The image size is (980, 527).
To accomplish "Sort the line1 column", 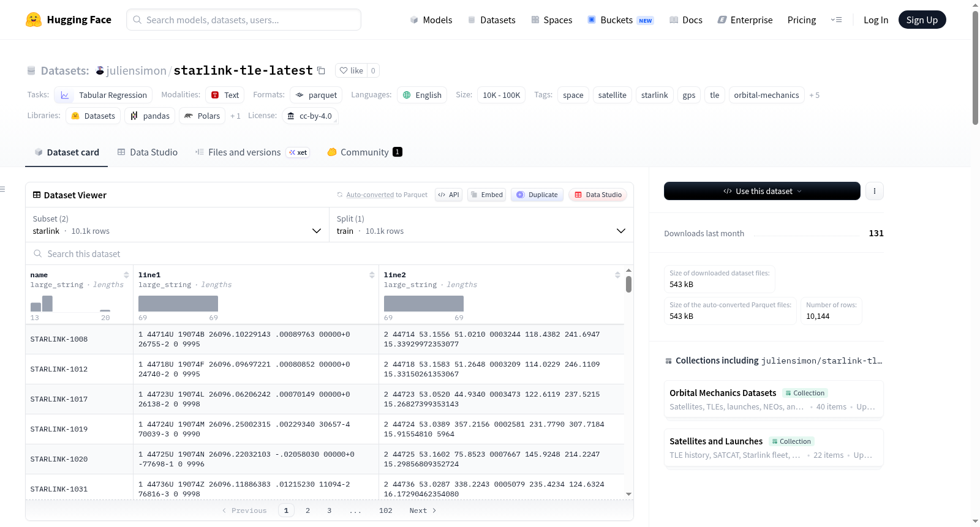I will (x=372, y=275).
